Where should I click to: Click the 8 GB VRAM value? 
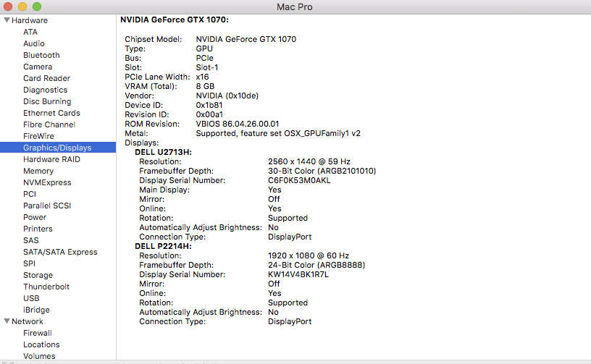tap(205, 86)
